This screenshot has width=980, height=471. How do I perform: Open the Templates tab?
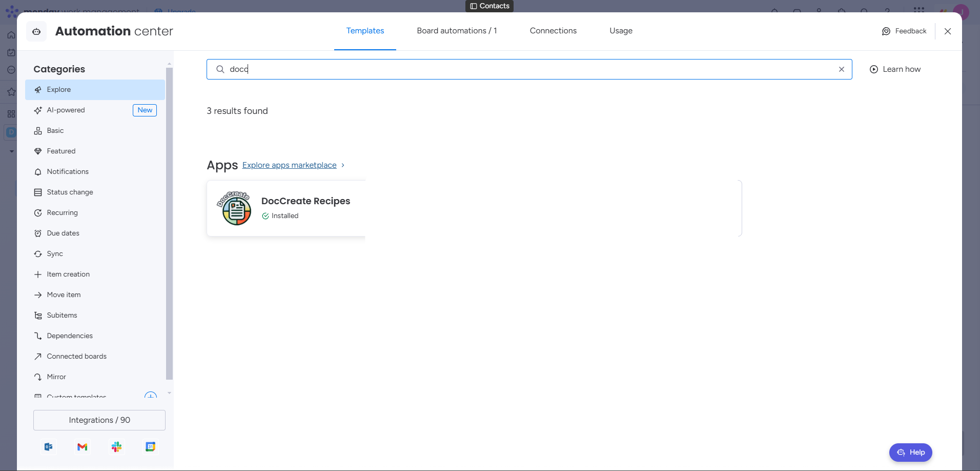365,31
